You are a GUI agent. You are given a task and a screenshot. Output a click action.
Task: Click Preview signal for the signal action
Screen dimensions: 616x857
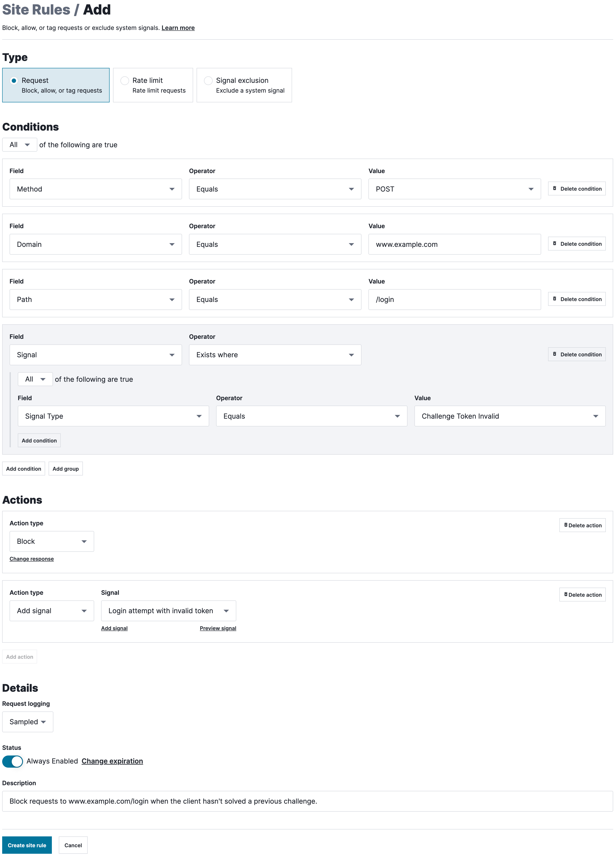pos(218,628)
